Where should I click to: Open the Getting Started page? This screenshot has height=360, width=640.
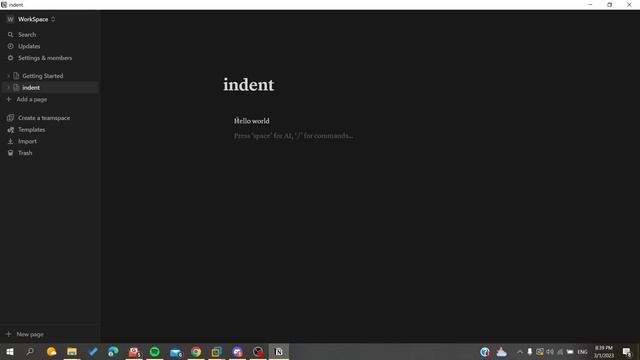point(42,76)
